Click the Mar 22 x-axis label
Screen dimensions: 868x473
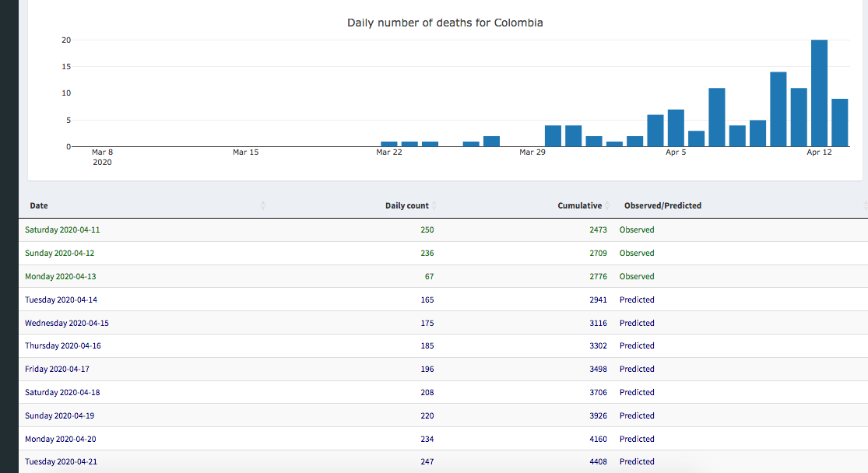(x=389, y=152)
